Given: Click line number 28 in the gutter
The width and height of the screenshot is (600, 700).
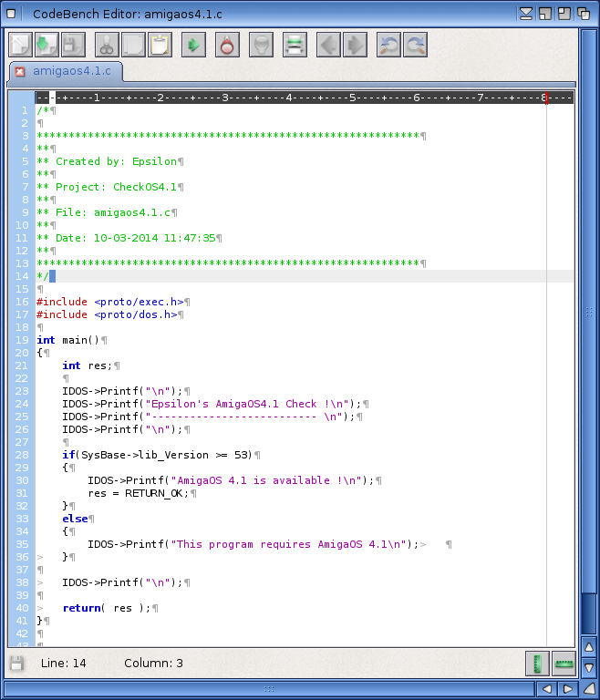Looking at the screenshot, I should pyautogui.click(x=22, y=455).
